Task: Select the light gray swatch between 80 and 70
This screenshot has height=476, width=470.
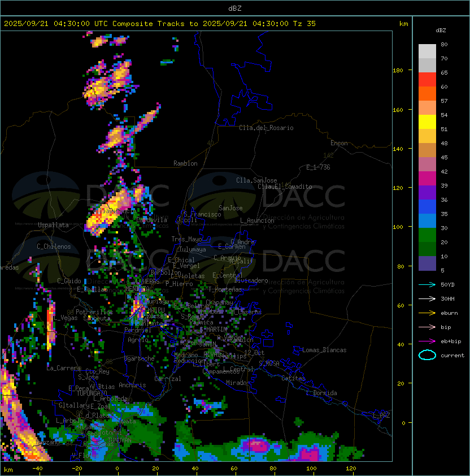Action: click(427, 51)
